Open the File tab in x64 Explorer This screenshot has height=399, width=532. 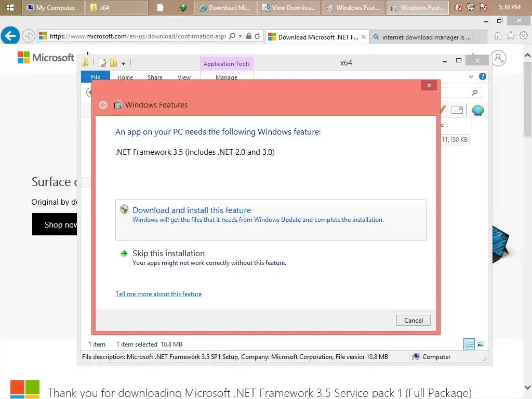[x=96, y=76]
